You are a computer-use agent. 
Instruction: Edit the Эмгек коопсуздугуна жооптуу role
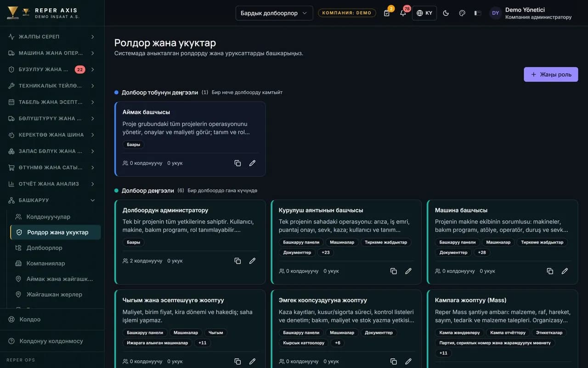click(408, 361)
